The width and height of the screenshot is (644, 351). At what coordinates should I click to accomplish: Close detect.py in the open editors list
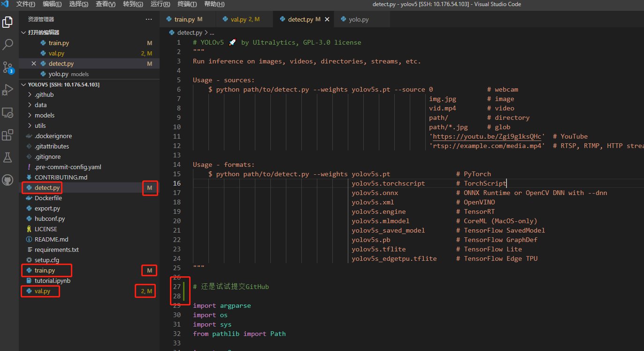click(x=34, y=63)
